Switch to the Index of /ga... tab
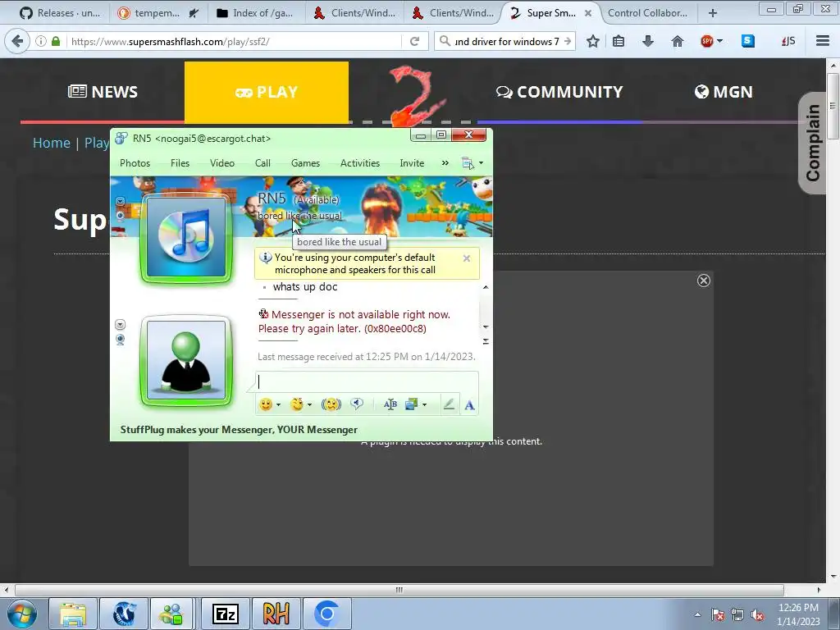Image resolution: width=840 pixels, height=630 pixels. pos(255,13)
